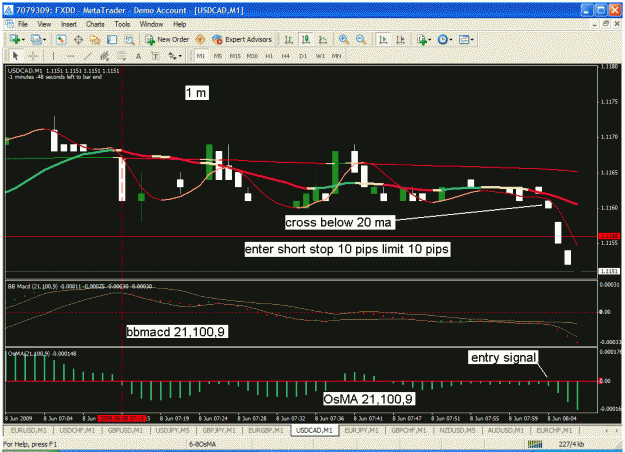The height and width of the screenshot is (452, 625).
Task: Switch chart to candlesticks
Action: (306, 39)
